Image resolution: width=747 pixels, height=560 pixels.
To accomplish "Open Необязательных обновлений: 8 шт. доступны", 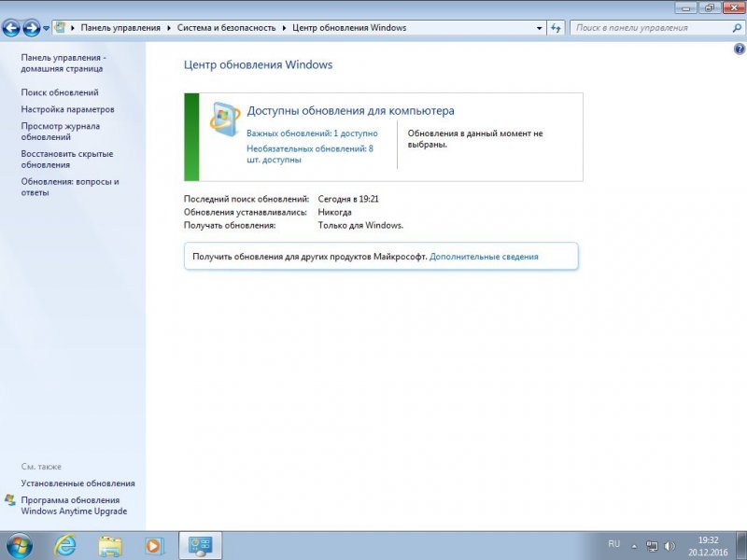I will [x=310, y=154].
